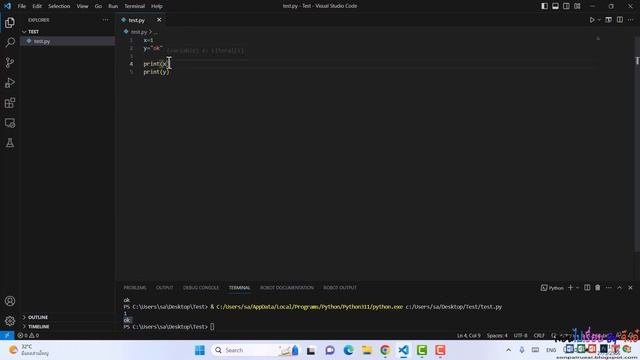This screenshot has width=640, height=360.
Task: Open editor More Actions ellipsis
Action: click(631, 20)
